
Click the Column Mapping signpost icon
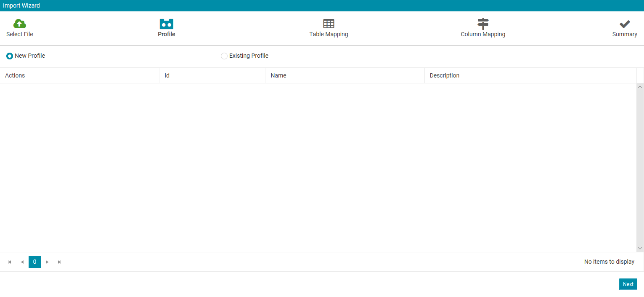click(483, 24)
